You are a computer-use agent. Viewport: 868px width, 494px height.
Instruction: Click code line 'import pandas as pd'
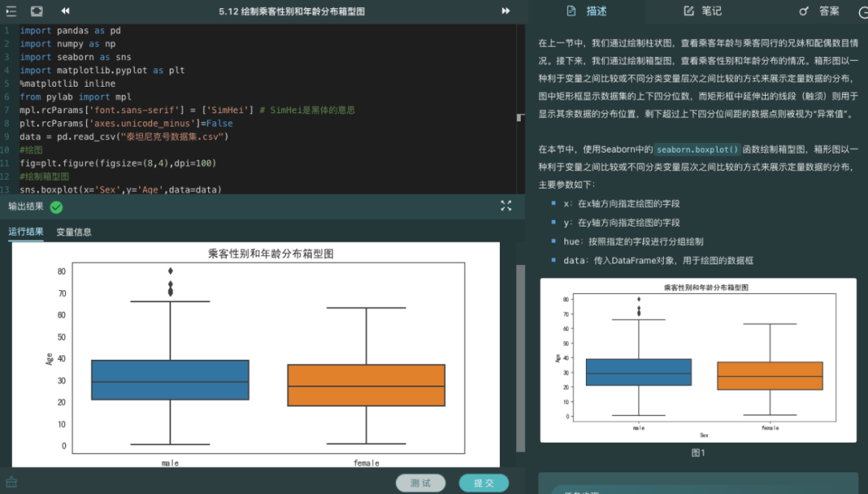(x=70, y=31)
